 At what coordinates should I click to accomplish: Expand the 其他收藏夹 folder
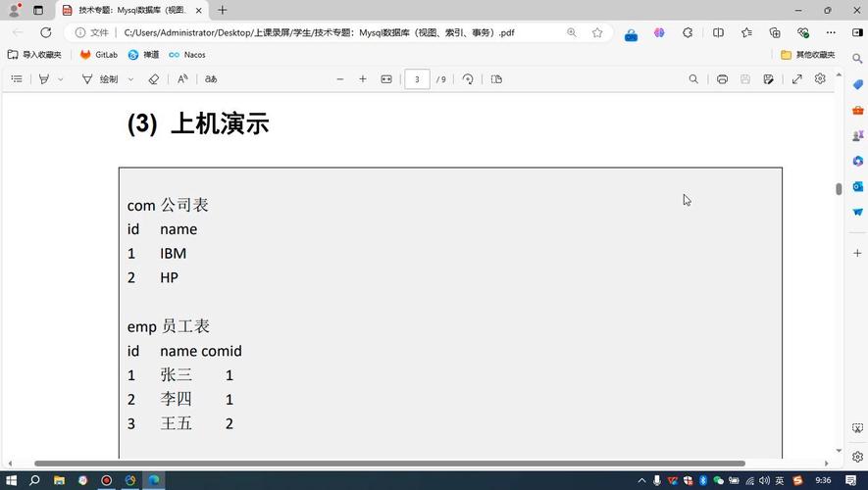click(807, 54)
